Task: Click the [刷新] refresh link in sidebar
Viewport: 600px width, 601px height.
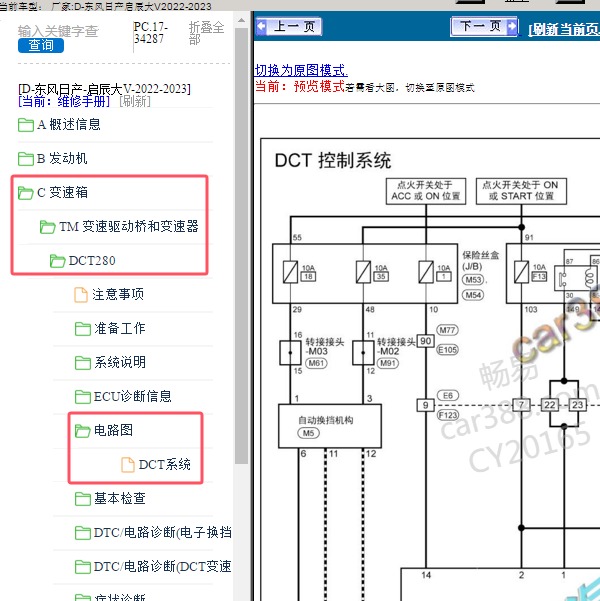Action: tap(135, 102)
